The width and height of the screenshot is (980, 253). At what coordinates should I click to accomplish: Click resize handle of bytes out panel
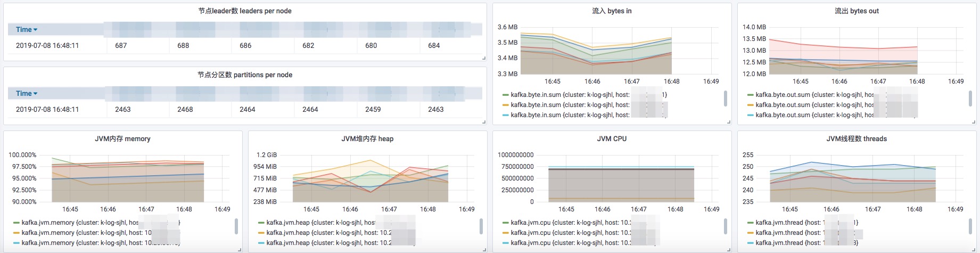coord(973,122)
